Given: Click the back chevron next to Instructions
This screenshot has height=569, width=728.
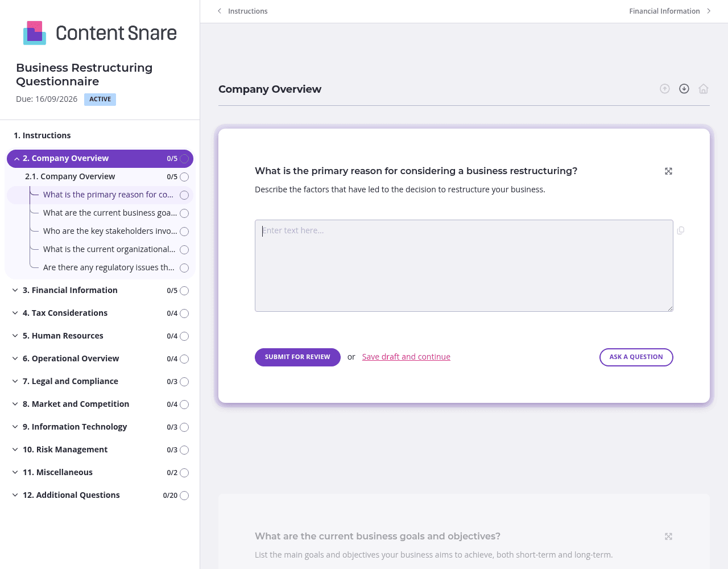Looking at the screenshot, I should pyautogui.click(x=220, y=11).
